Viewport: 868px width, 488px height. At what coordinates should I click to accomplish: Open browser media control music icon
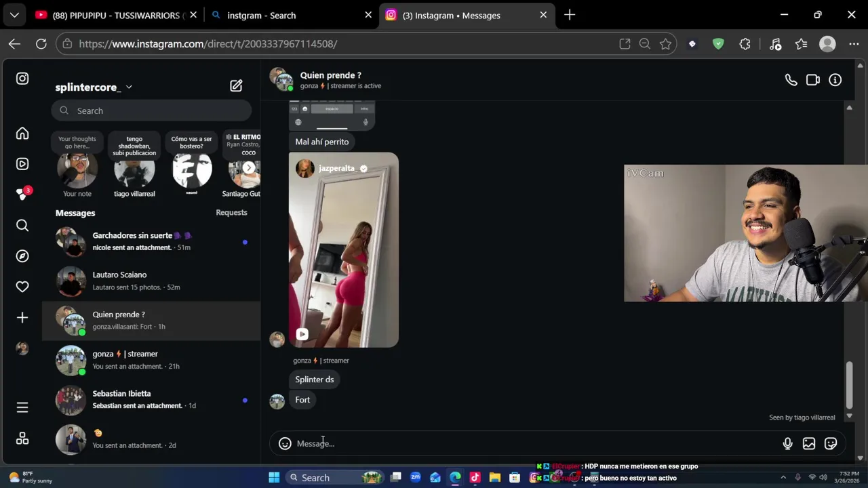(775, 44)
